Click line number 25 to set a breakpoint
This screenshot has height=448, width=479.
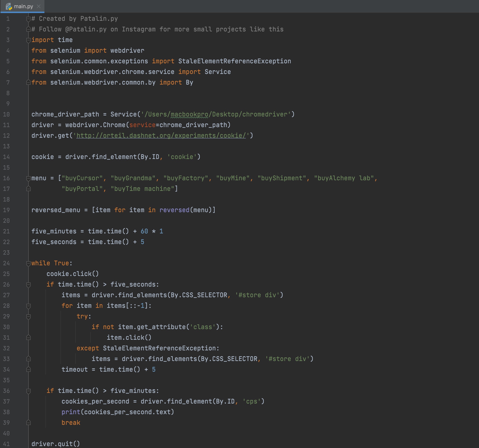click(x=7, y=274)
